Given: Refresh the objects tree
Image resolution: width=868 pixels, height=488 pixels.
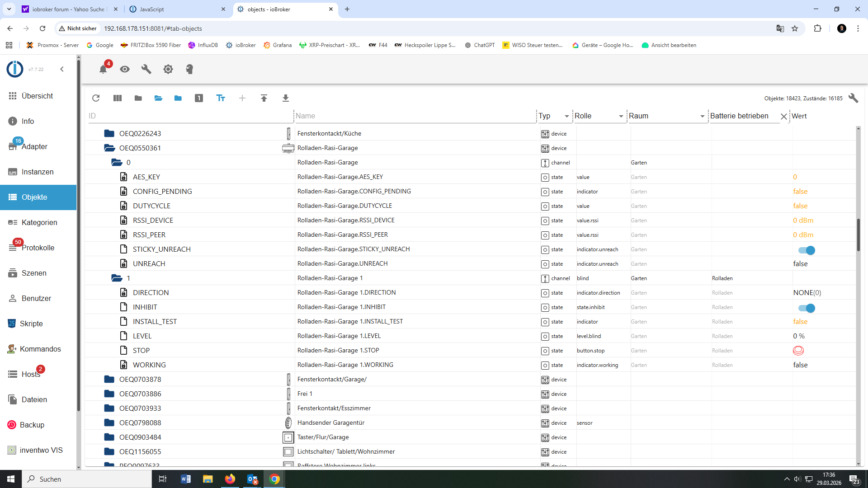Looking at the screenshot, I should point(96,98).
